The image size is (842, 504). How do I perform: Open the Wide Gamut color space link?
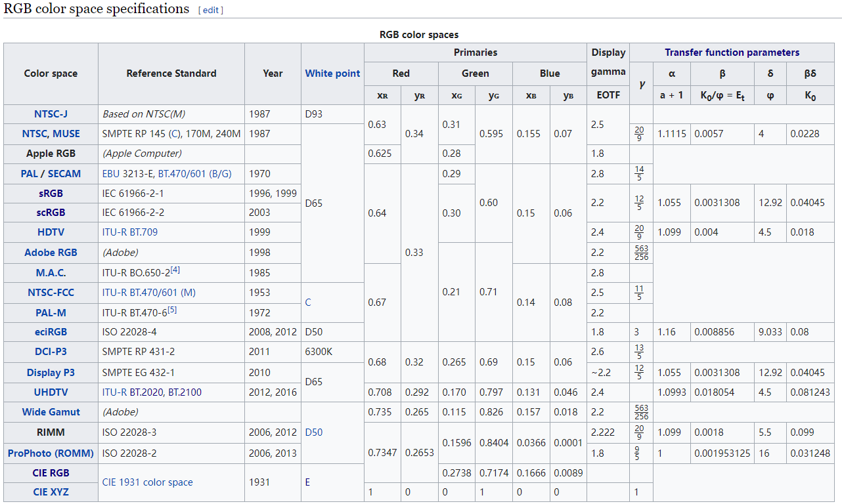pos(51,412)
